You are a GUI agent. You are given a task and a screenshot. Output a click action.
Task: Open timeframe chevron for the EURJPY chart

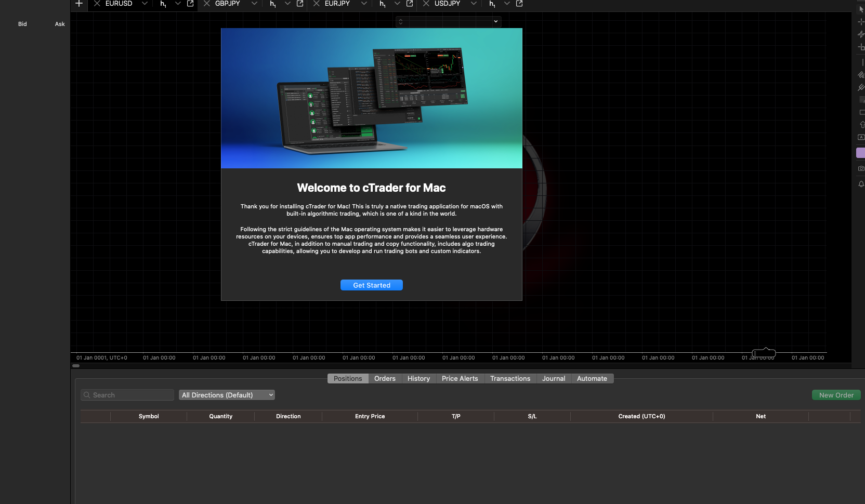pos(397,4)
